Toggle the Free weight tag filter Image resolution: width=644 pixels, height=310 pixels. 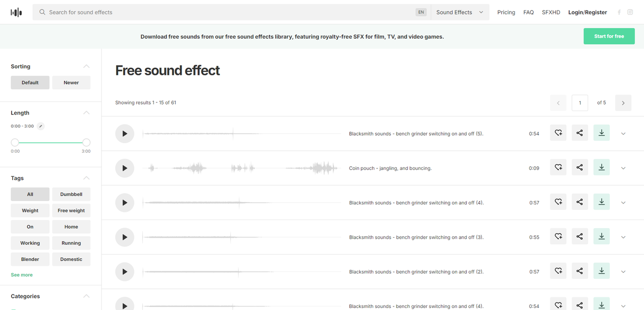71,211
